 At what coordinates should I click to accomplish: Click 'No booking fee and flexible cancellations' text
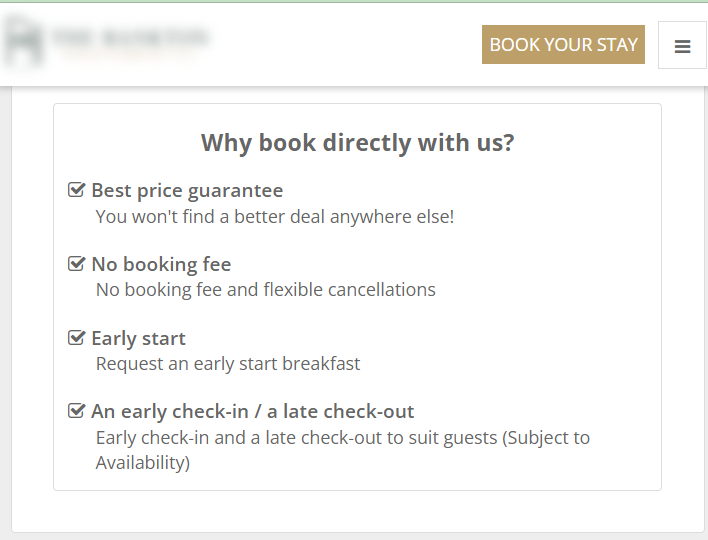click(x=266, y=290)
